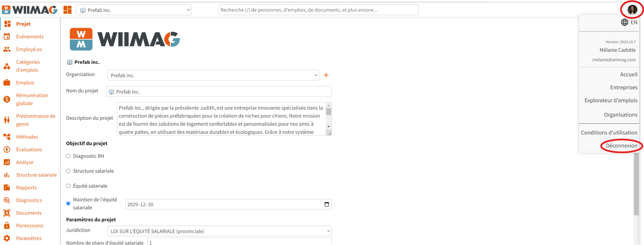Click the Catégories d'emplois shapes icon
This screenshot has width=644, height=245.
tap(7, 66)
